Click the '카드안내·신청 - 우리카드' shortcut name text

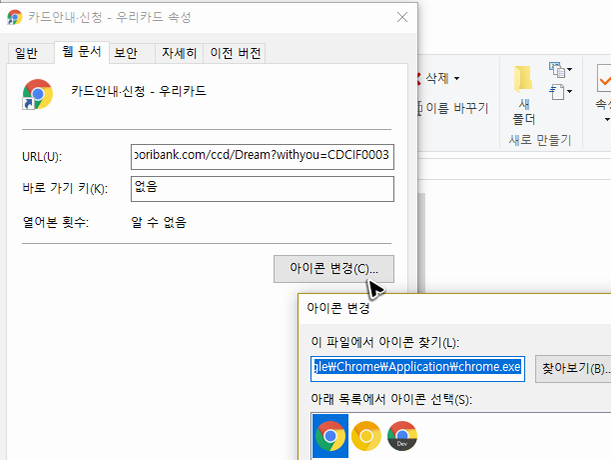tap(138, 92)
